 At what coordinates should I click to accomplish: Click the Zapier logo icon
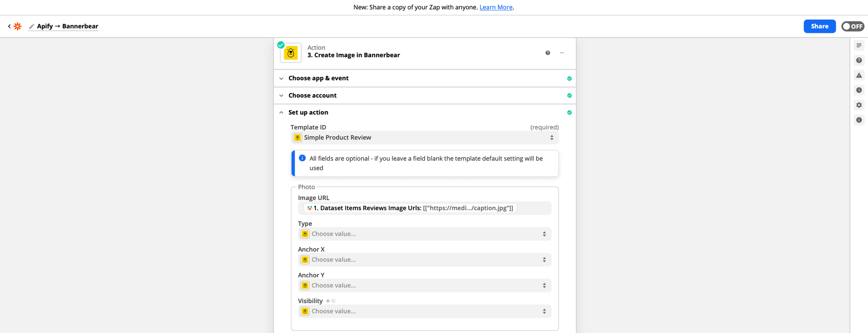coord(17,26)
